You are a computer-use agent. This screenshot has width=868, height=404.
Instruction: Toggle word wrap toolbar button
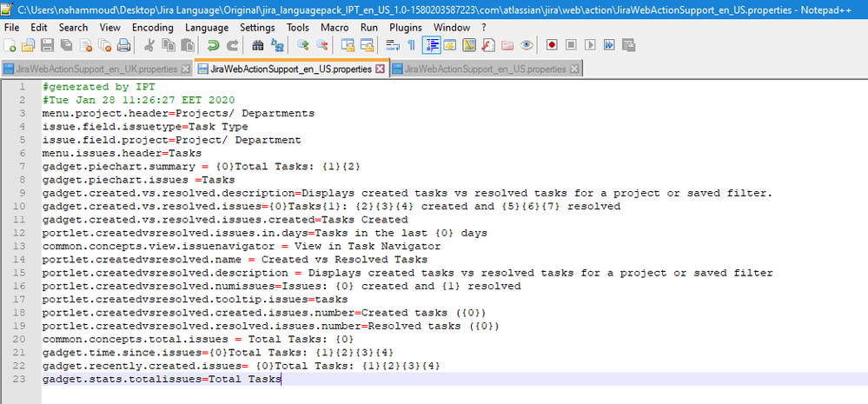pyautogui.click(x=393, y=45)
